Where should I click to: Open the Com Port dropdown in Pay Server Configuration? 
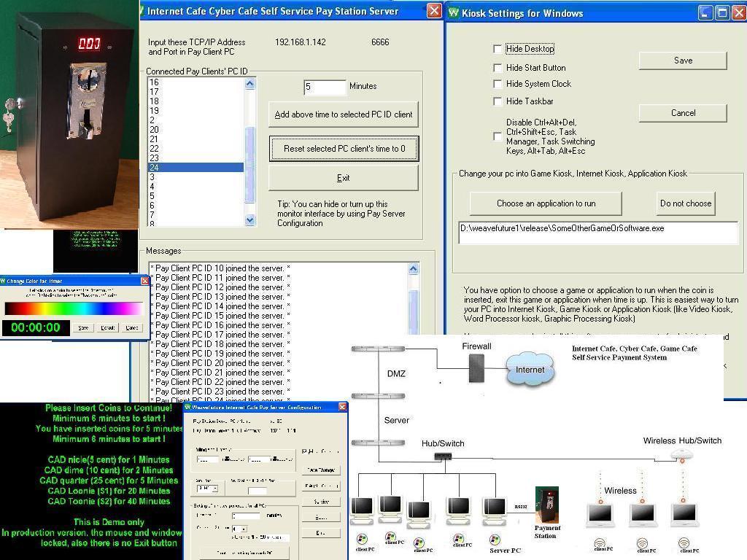[215, 488]
